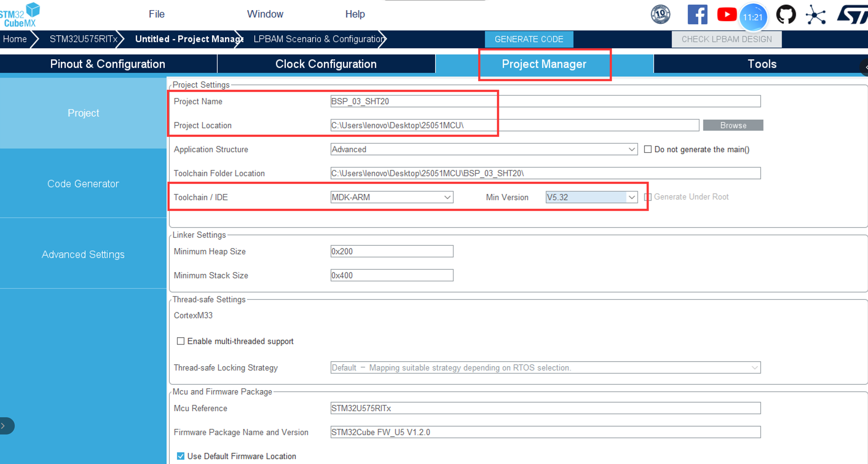This screenshot has height=464, width=868.
Task: Open the Facebook icon link
Action: coord(697,14)
